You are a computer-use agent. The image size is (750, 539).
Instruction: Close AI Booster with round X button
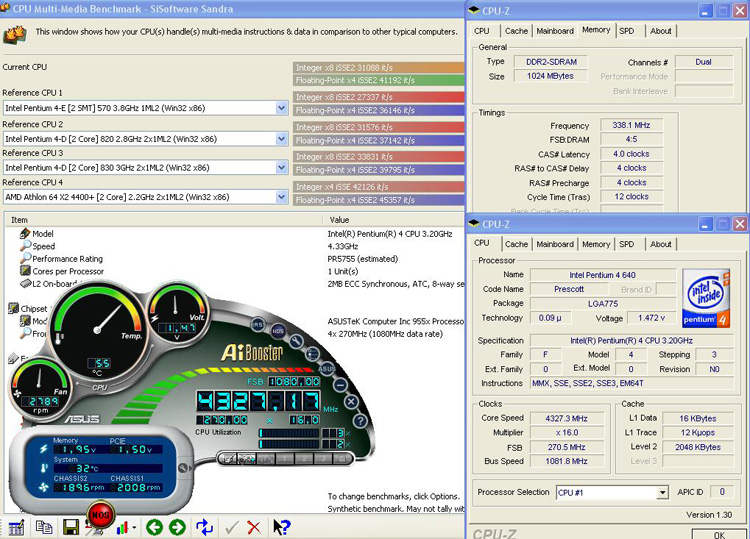351,402
